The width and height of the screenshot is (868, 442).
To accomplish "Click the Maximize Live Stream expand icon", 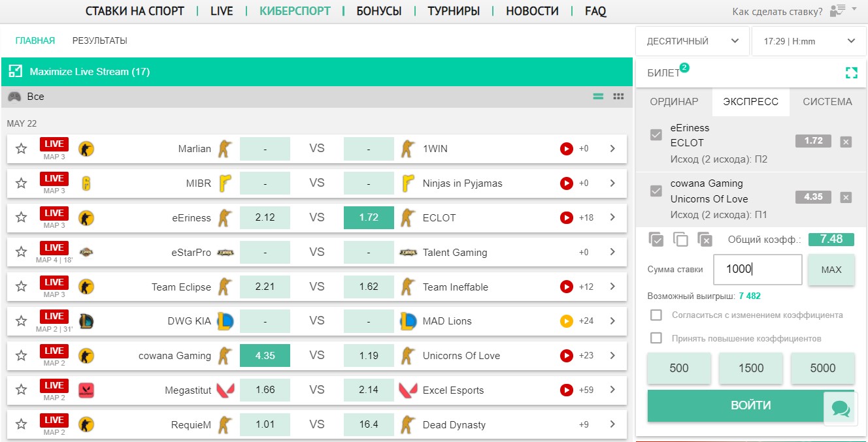I will click(x=16, y=72).
